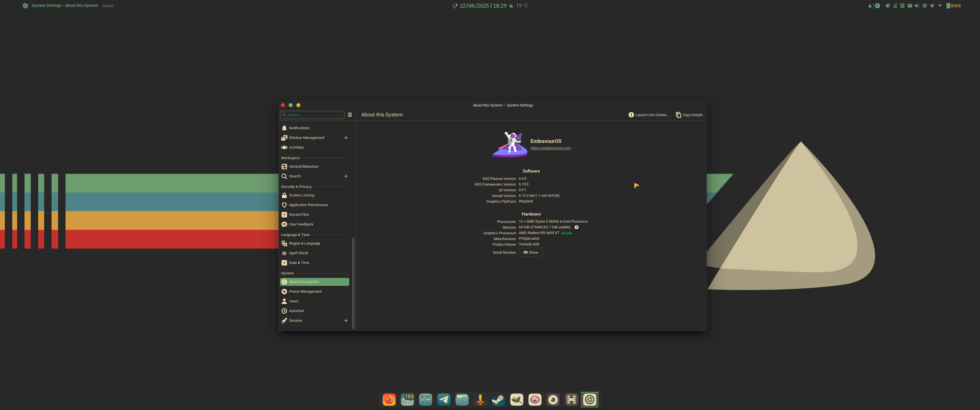Click the notifications bell tray icon
Viewport: 980px width, 410px height.
(887, 6)
